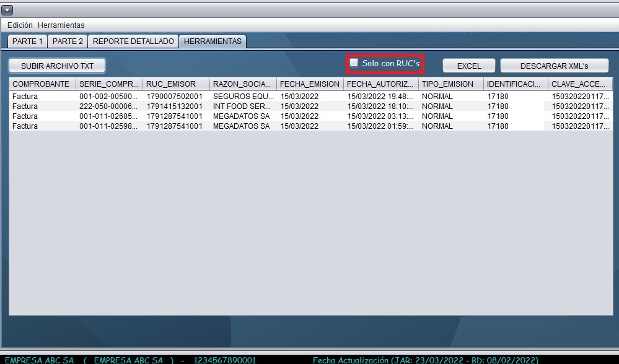Open the window menu arrow icon
The width and height of the screenshot is (619, 364).
pyautogui.click(x=7, y=10)
